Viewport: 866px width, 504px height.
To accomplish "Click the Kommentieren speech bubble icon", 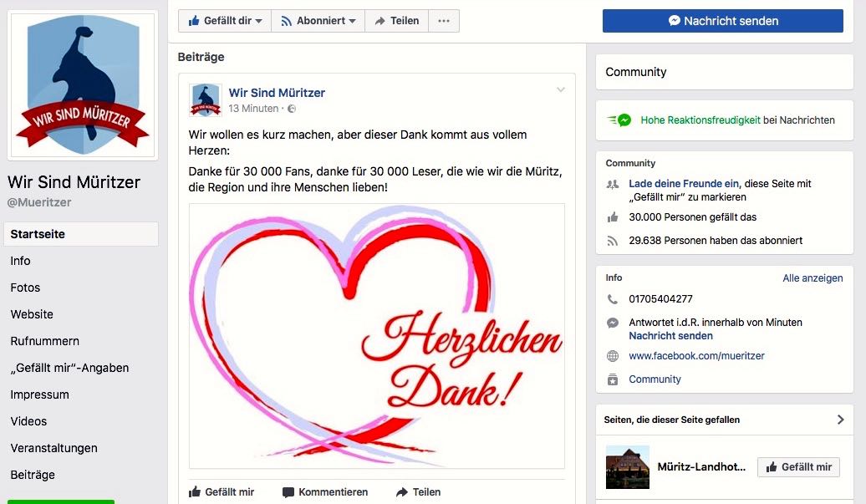I will [288, 492].
